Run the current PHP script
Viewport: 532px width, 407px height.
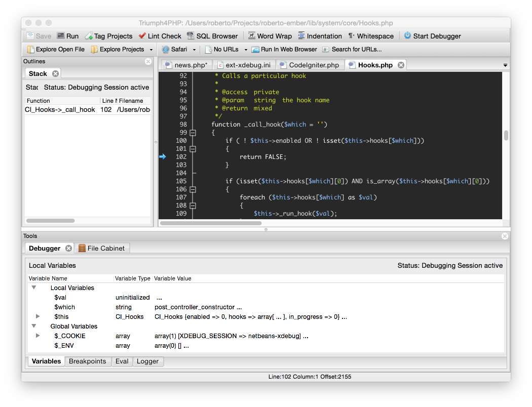[68, 36]
